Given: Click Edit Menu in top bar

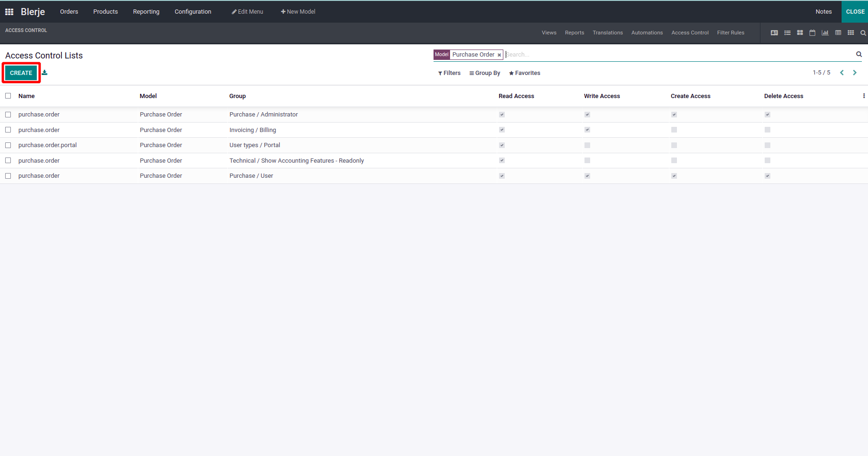Looking at the screenshot, I should coord(247,12).
